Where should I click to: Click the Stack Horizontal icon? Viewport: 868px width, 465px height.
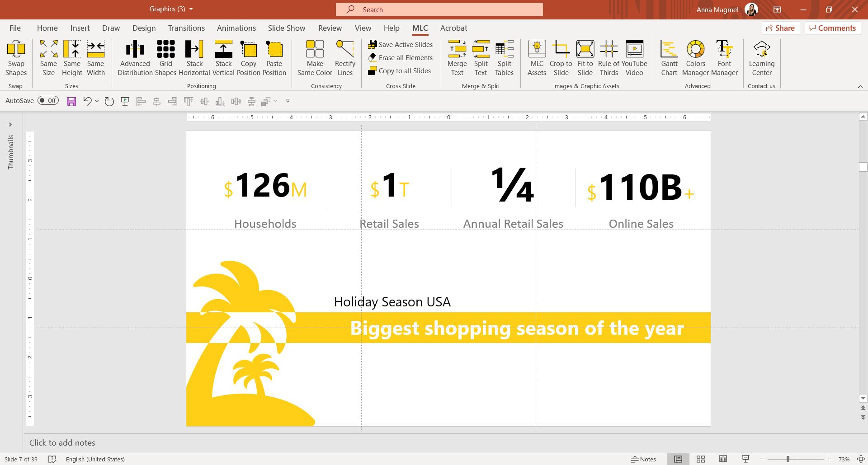[x=194, y=49]
